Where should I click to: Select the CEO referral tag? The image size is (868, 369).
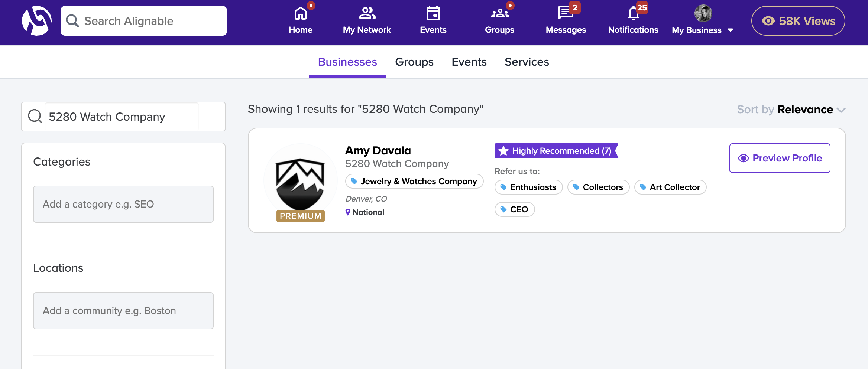pyautogui.click(x=515, y=209)
